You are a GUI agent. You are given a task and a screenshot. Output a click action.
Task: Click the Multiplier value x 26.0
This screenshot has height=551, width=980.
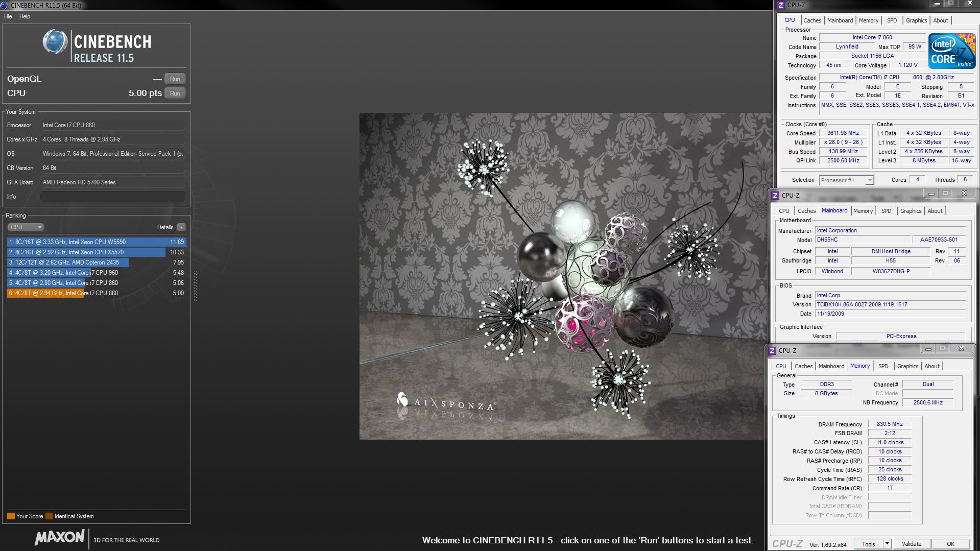[x=843, y=142]
